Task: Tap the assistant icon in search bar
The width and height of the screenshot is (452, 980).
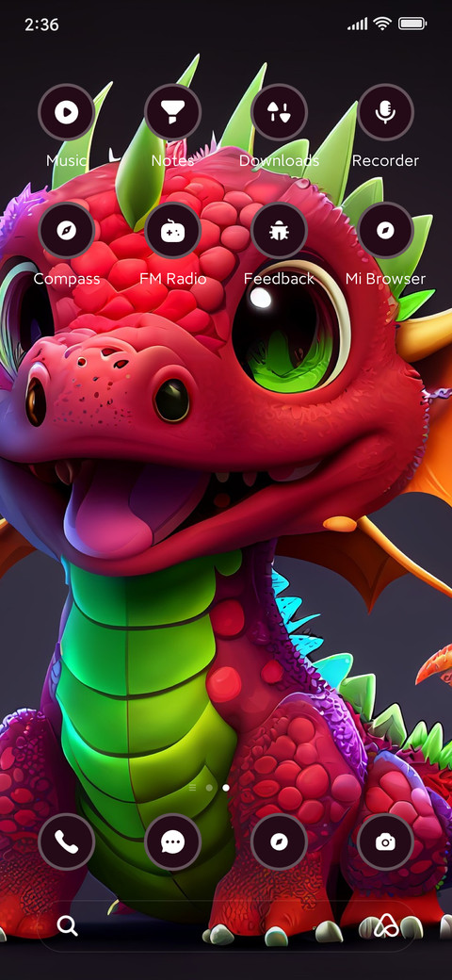Action: tap(386, 926)
